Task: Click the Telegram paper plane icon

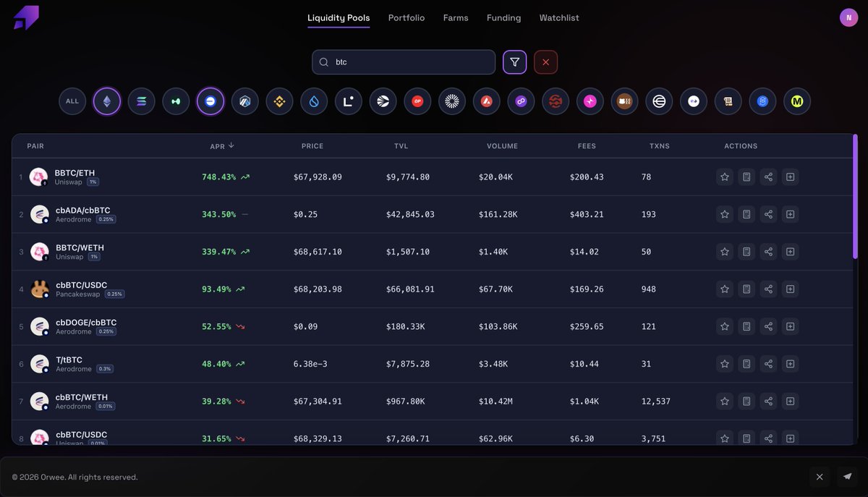Action: point(847,477)
